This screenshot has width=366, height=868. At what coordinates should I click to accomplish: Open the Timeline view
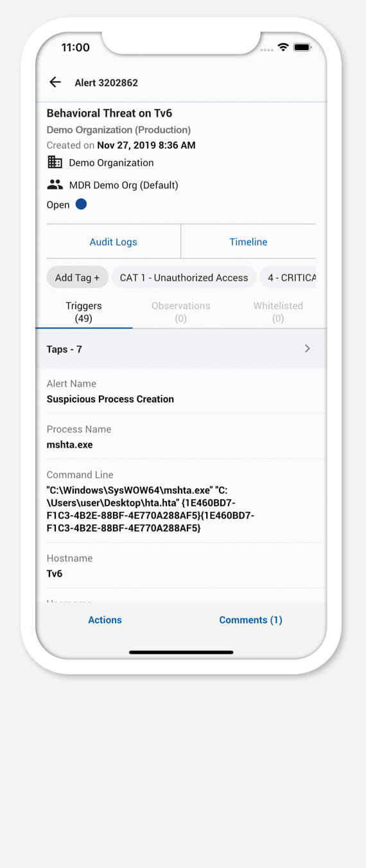point(248,242)
